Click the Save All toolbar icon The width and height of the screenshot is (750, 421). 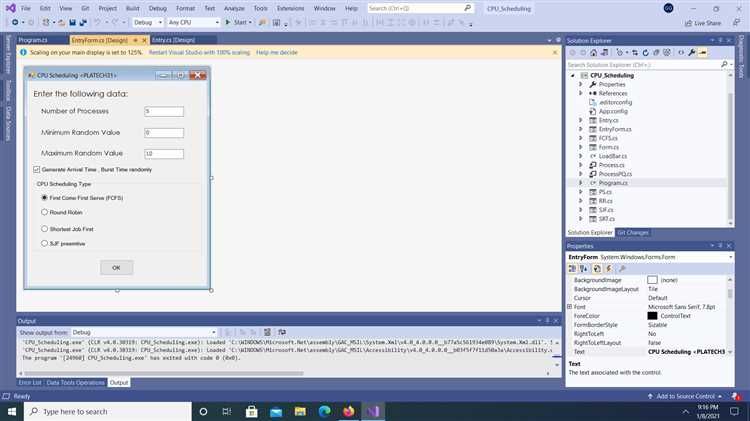point(83,22)
